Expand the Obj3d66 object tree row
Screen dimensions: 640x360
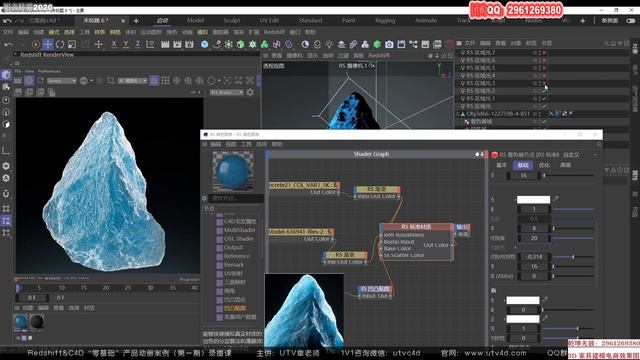(458, 114)
